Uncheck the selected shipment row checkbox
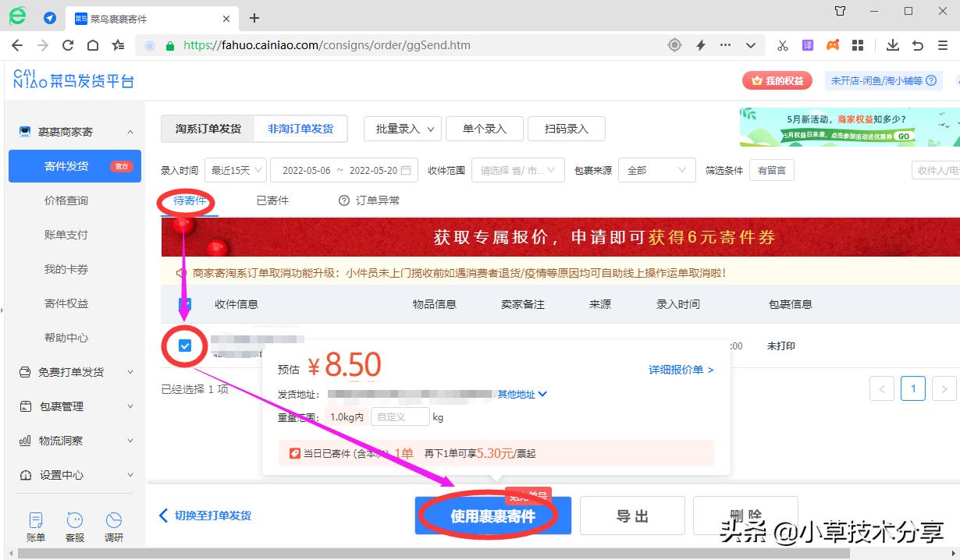960x560 pixels. [183, 346]
